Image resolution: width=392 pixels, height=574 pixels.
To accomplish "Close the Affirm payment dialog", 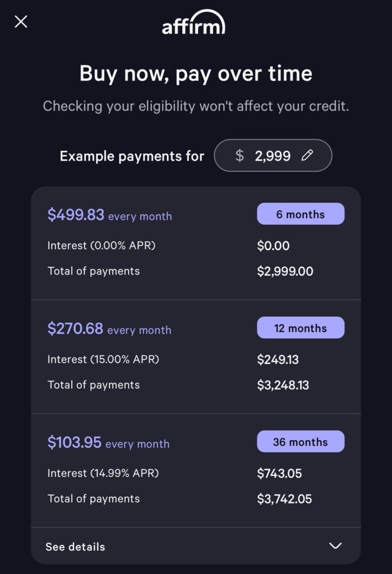I will [x=21, y=22].
